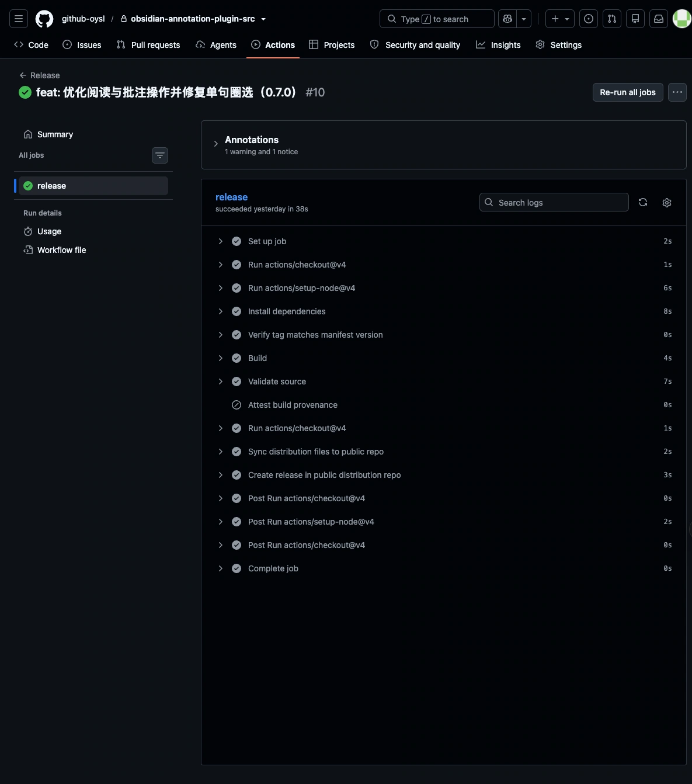This screenshot has height=784, width=692.
Task: Switch to the Issues tab
Action: 82,45
